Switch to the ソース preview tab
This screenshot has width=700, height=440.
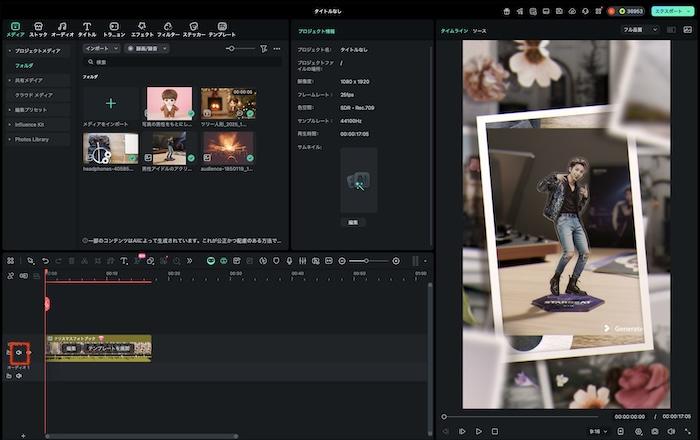[480, 31]
